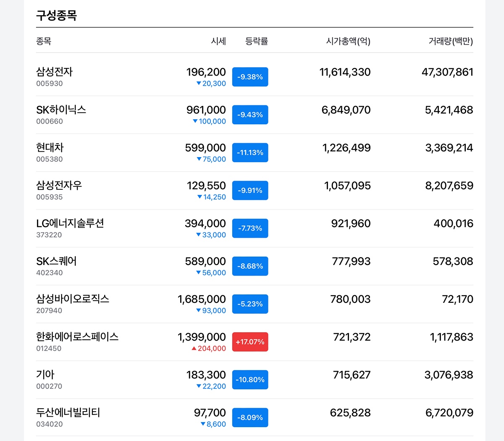The height and width of the screenshot is (441, 504).
Task: Click the -10.80% badge for 기아
Action: pos(250,380)
